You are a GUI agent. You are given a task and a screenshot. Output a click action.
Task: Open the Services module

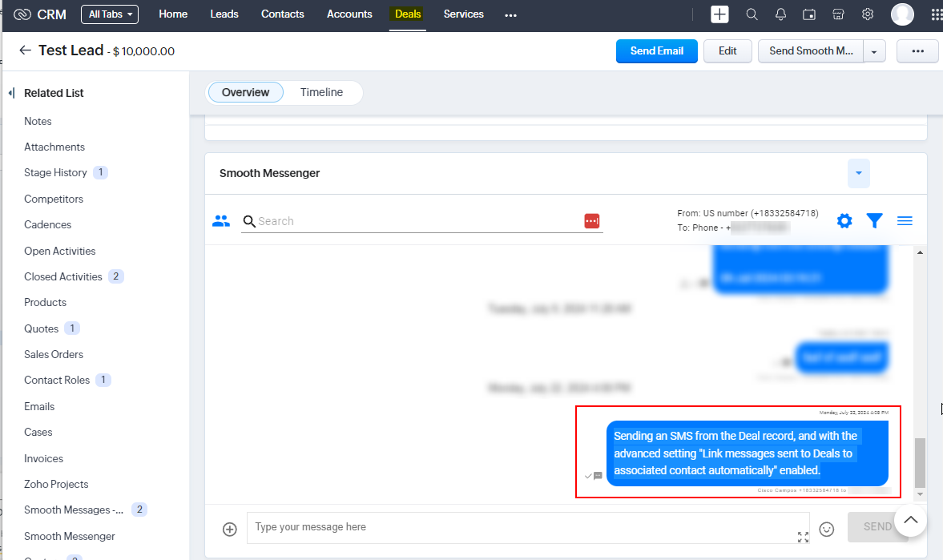tap(464, 14)
